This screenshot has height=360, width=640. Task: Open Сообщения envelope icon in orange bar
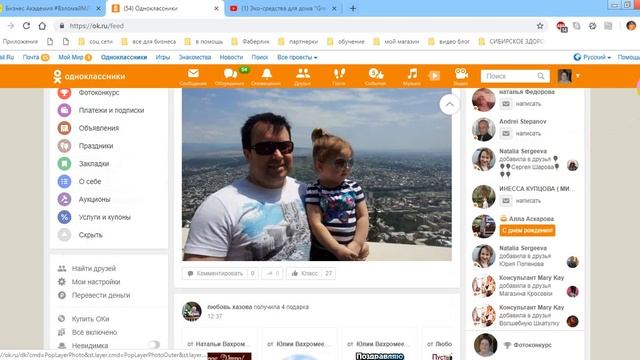point(193,74)
